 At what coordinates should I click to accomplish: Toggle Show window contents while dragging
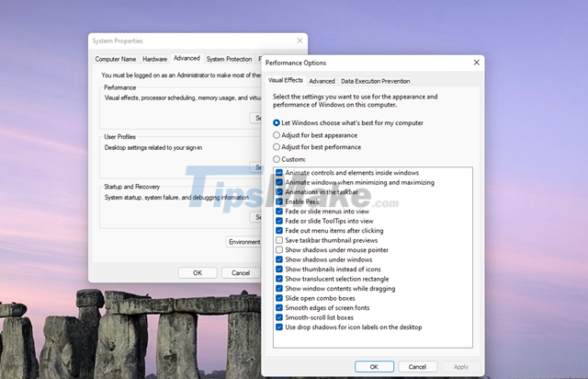tap(279, 289)
